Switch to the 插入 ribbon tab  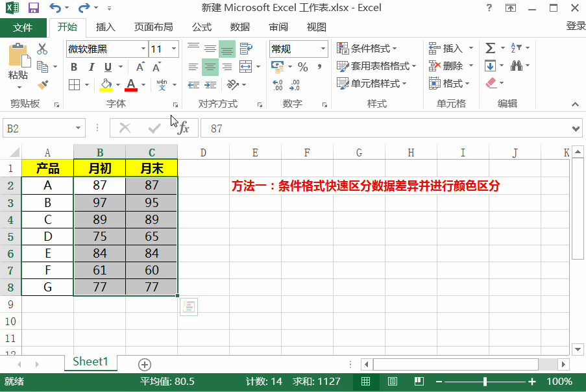tap(106, 27)
